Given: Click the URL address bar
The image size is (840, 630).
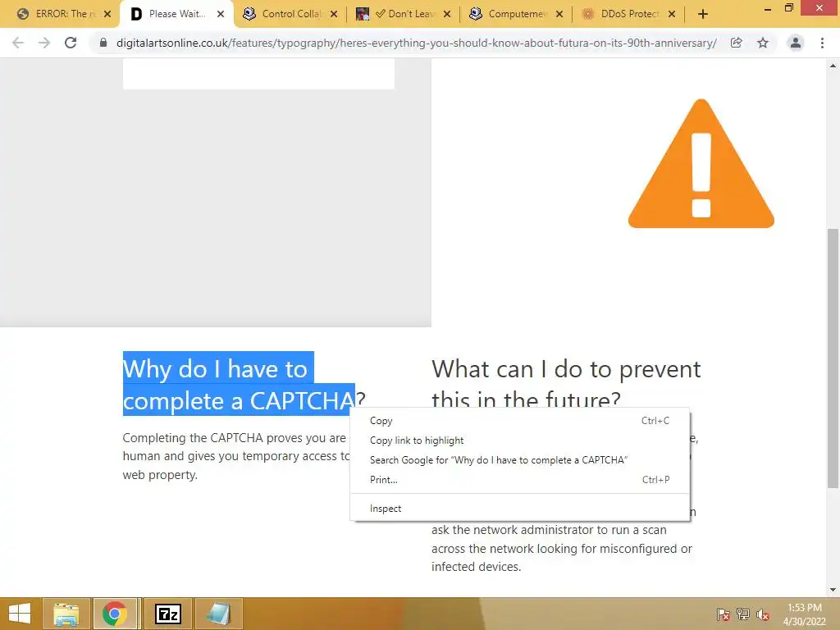Looking at the screenshot, I should pyautogui.click(x=416, y=43).
